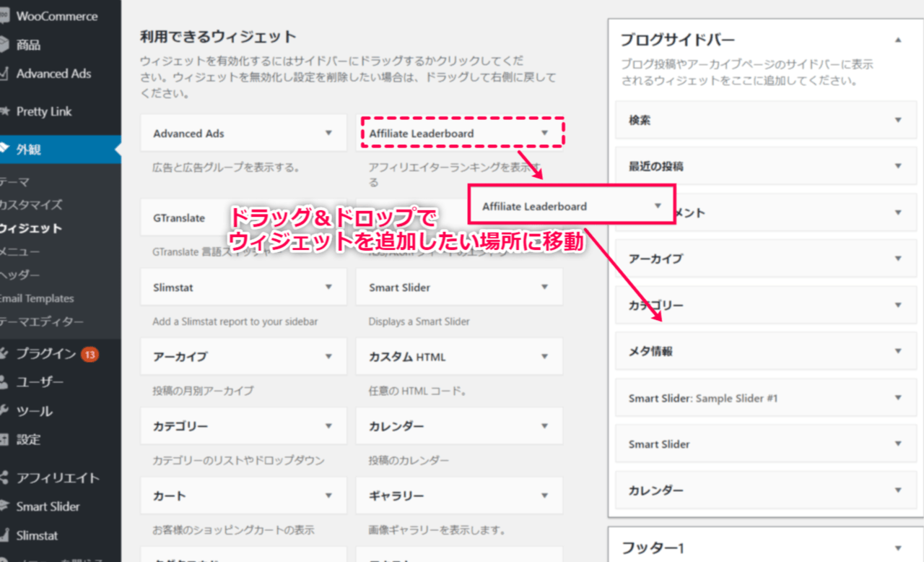Click the ユーザー person icon
This screenshot has height=562, width=924.
4,382
